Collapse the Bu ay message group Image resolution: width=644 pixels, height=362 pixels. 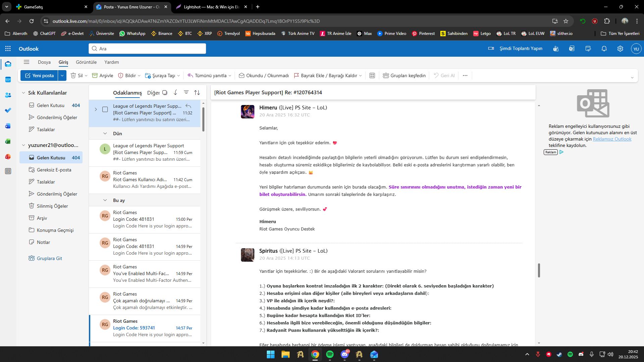point(105,200)
